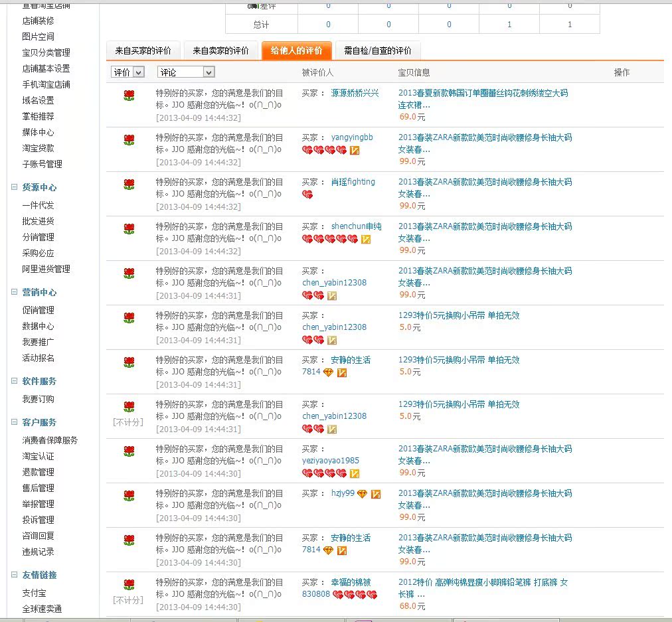Click the red flower icon in 肖瑶fighting row

click(x=129, y=184)
